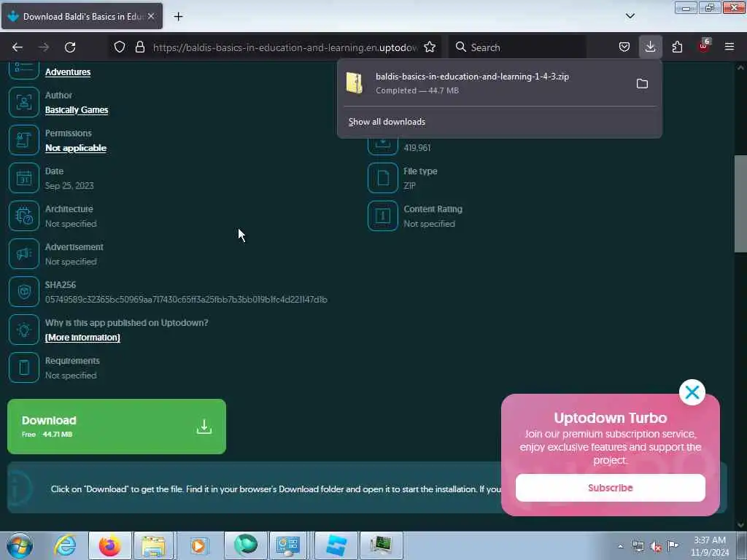This screenshot has height=560, width=747.
Task: Click the Subscribe button in Turbo popup
Action: coord(611,488)
